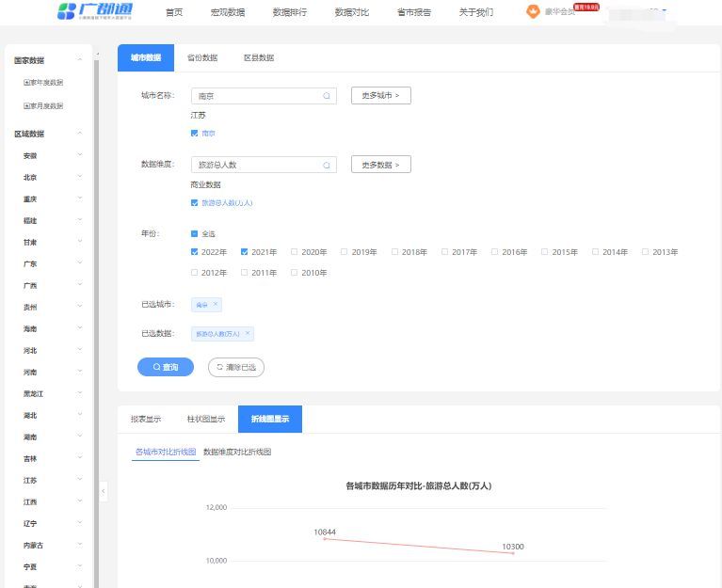
Task: Uncheck the 南京 city checkbox
Action: (x=195, y=134)
